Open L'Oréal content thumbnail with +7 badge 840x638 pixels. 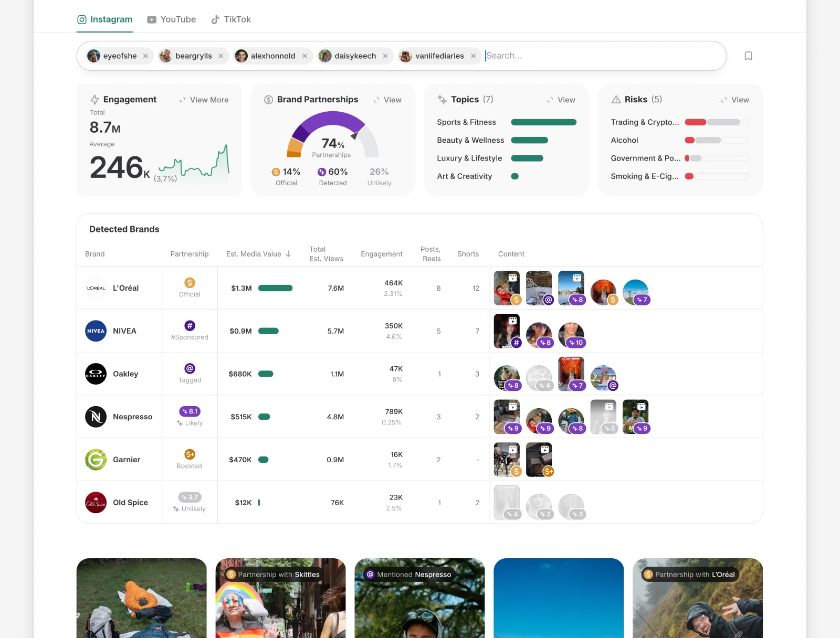pos(635,292)
